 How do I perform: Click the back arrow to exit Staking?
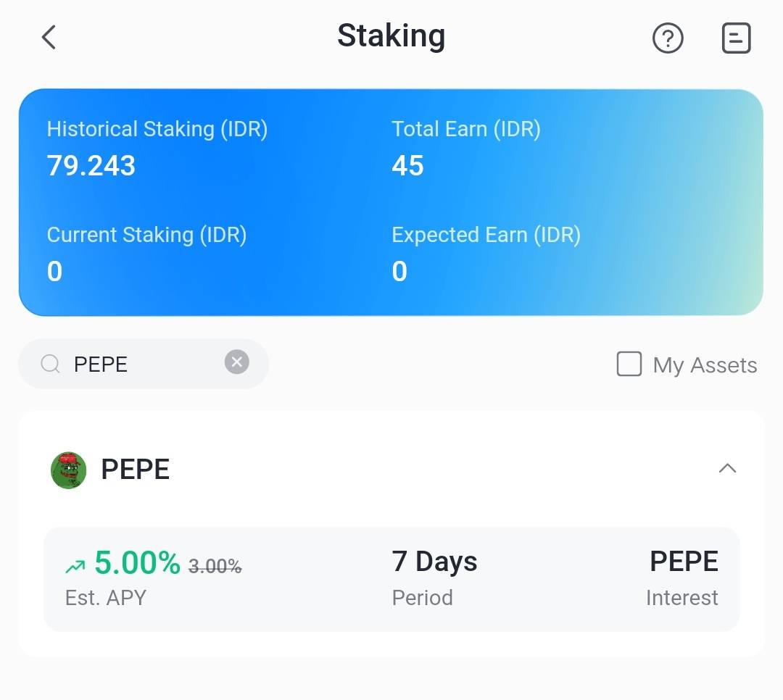[48, 37]
